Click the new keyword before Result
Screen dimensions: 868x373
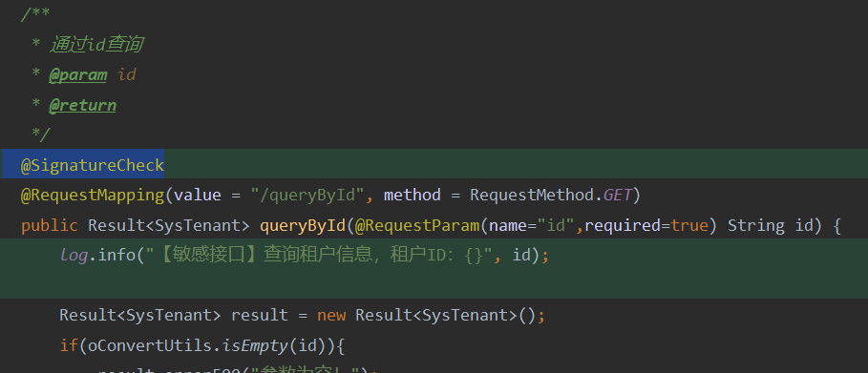331,316
